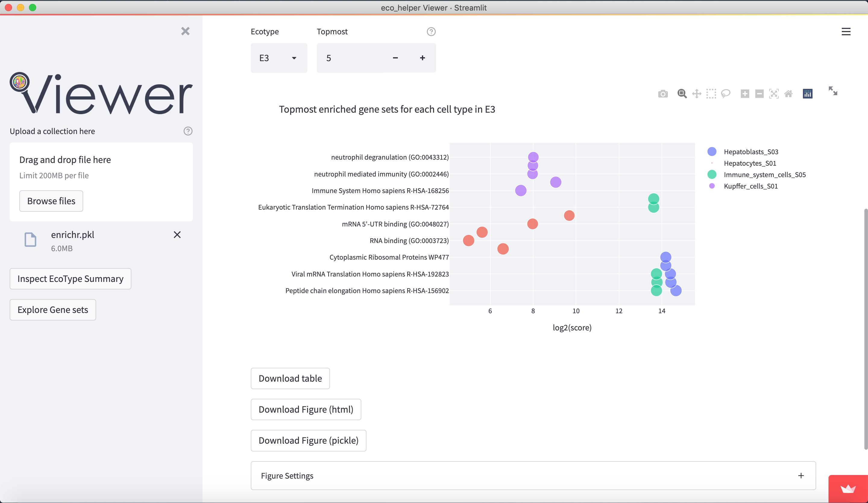868x503 pixels.
Task: Increase Topmost value with plus button
Action: (422, 58)
